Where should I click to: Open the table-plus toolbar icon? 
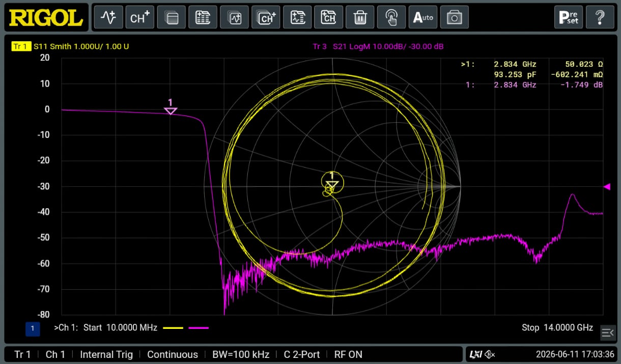pos(203,18)
